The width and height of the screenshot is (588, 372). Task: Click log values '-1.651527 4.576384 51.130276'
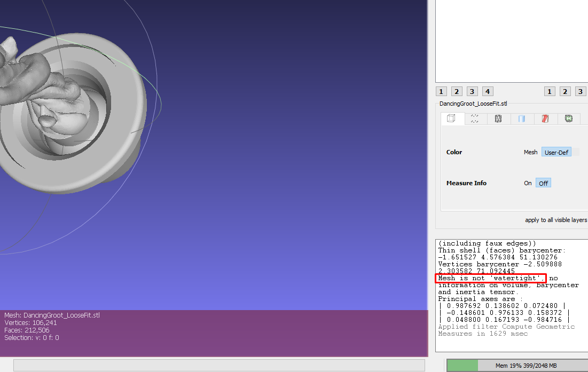point(498,257)
